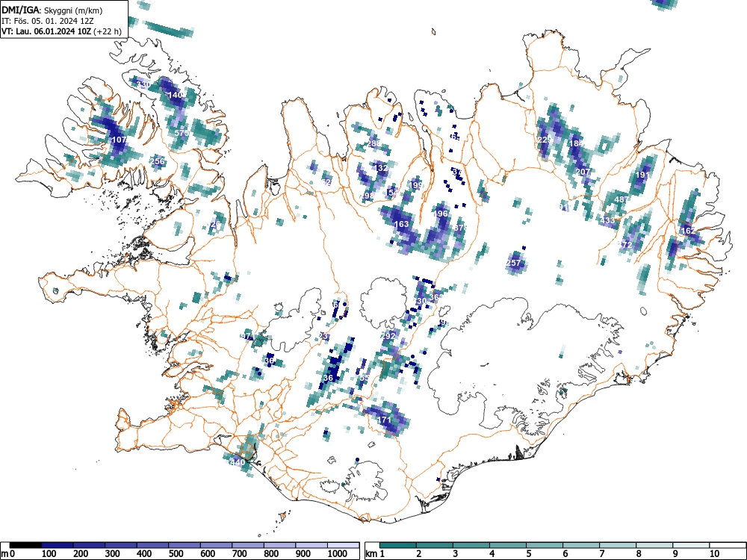Click the visibility value "191" on the map

(x=642, y=175)
